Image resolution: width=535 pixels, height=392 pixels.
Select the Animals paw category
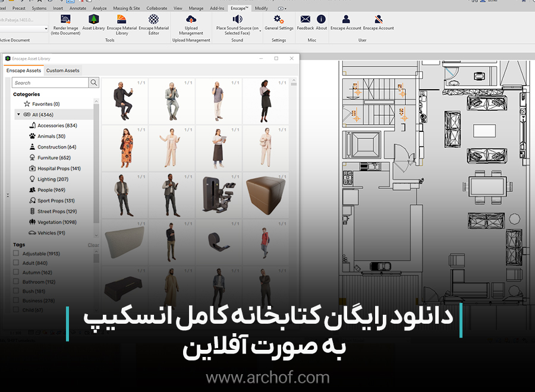click(47, 137)
